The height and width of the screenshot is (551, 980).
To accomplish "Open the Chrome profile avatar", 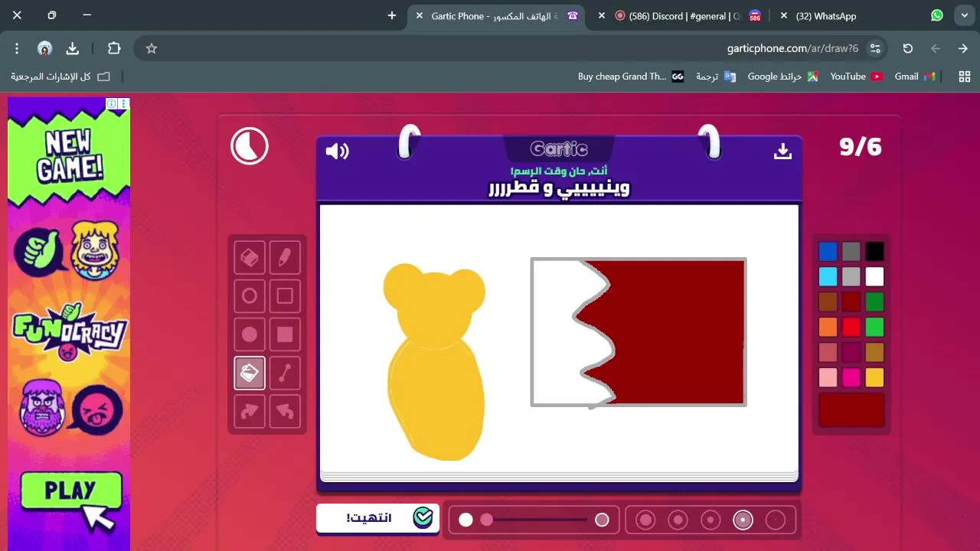I will [44, 48].
